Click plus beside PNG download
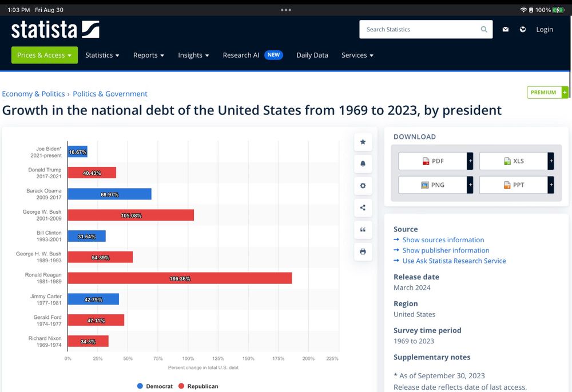This screenshot has height=392, width=572. (x=470, y=185)
